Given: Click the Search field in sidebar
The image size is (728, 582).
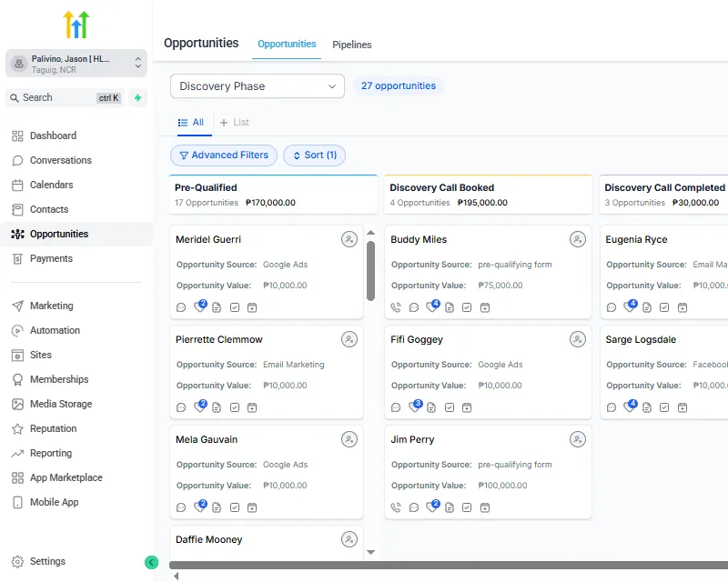Looking at the screenshot, I should 65,98.
